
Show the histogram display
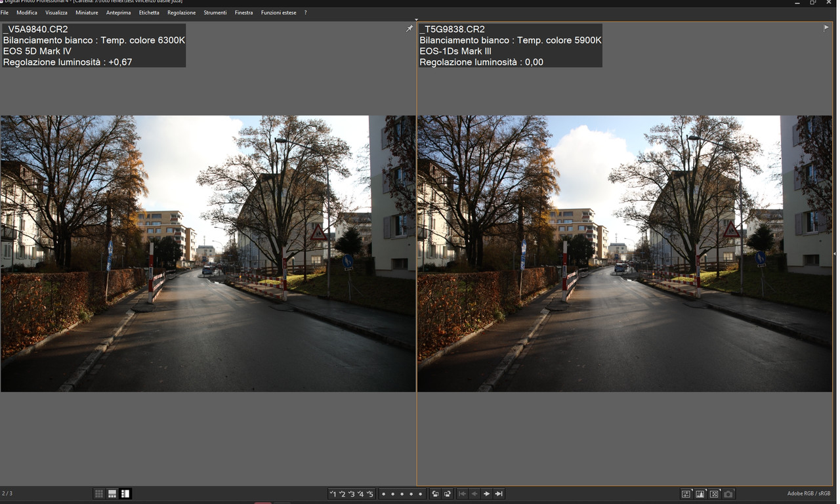[700, 493]
